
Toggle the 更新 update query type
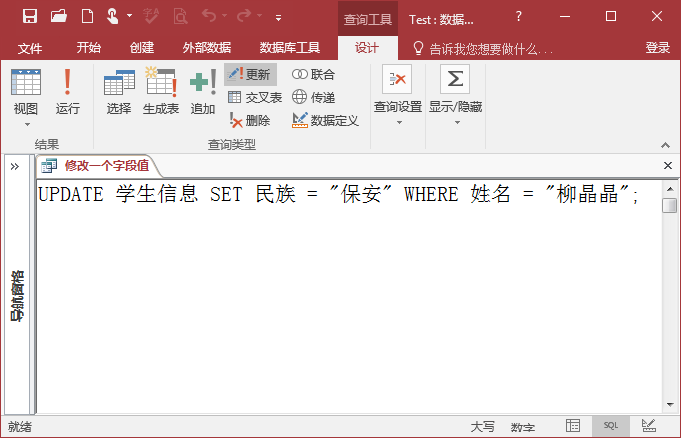[250, 74]
